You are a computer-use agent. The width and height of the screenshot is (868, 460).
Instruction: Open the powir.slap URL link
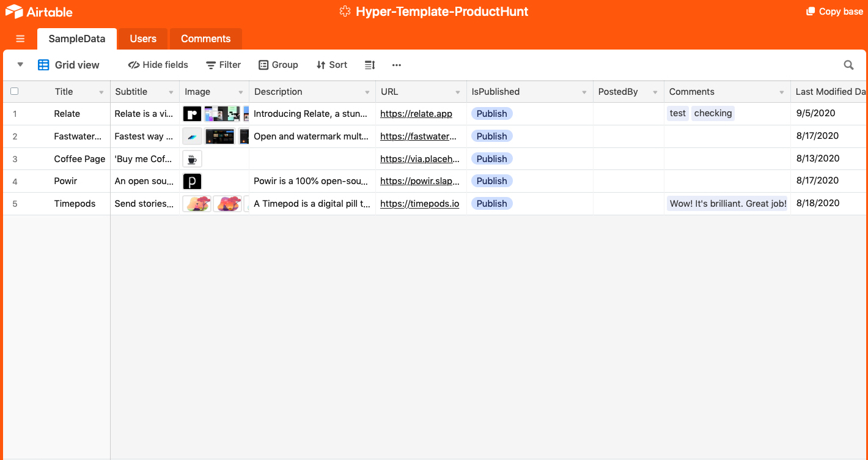419,181
